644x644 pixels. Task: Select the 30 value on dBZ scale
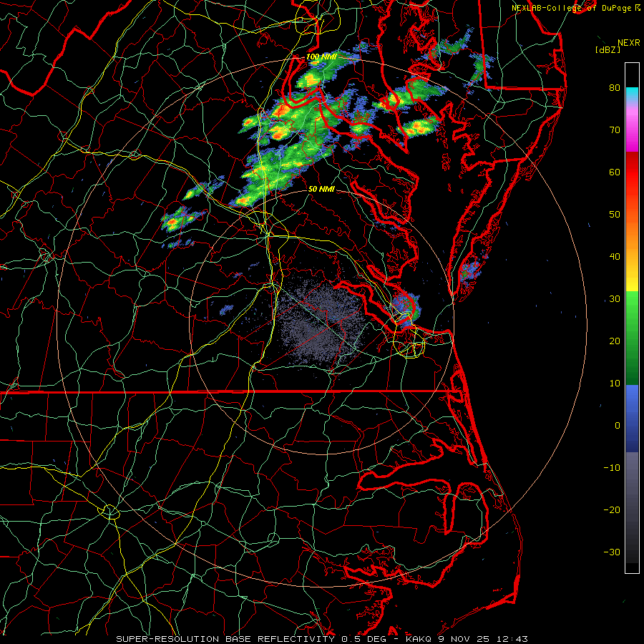(x=615, y=298)
